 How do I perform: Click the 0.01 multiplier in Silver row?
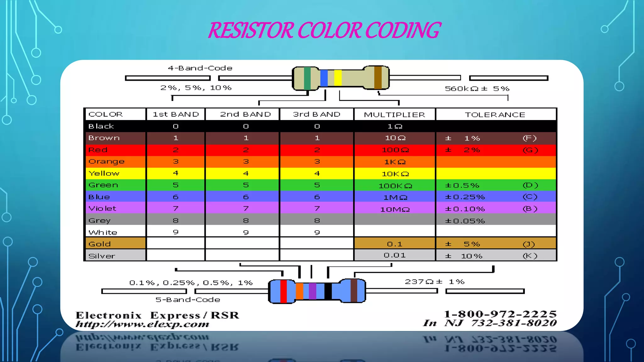click(x=395, y=255)
